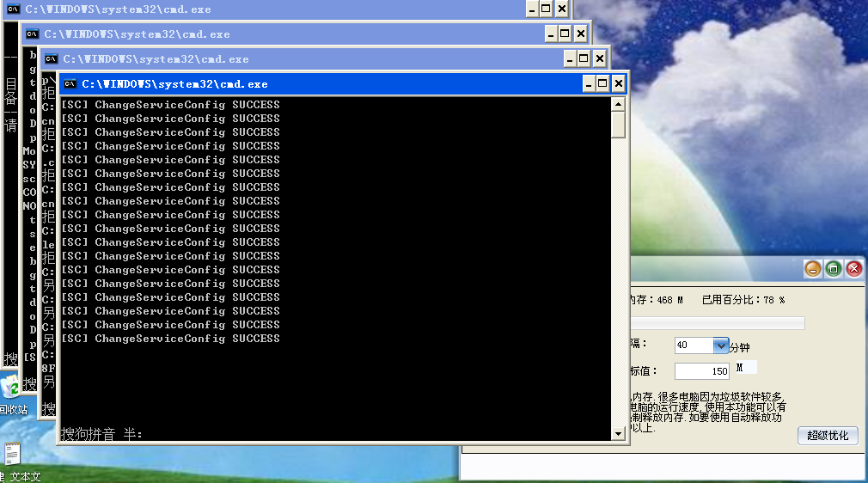Click the front cmd scrollbar up arrow

pyautogui.click(x=618, y=104)
